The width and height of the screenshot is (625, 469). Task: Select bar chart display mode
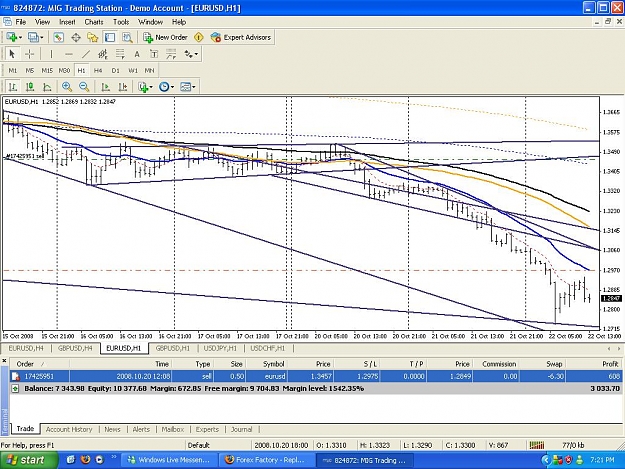[13, 87]
